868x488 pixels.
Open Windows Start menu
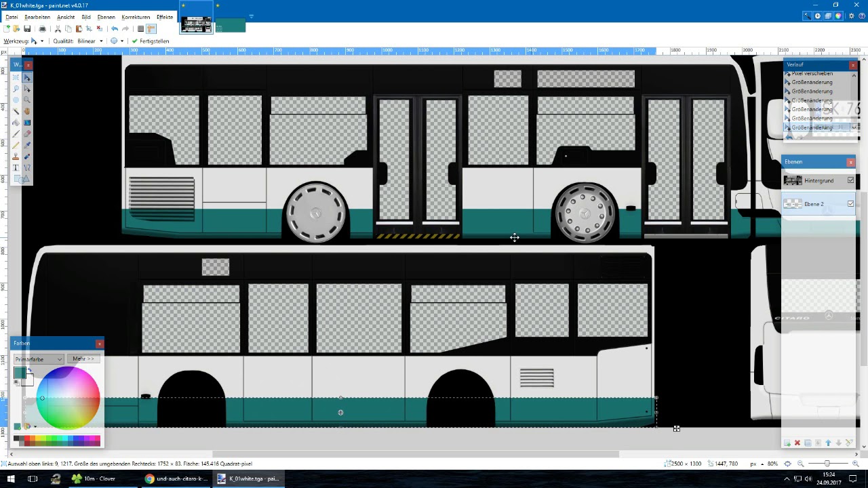(11, 479)
